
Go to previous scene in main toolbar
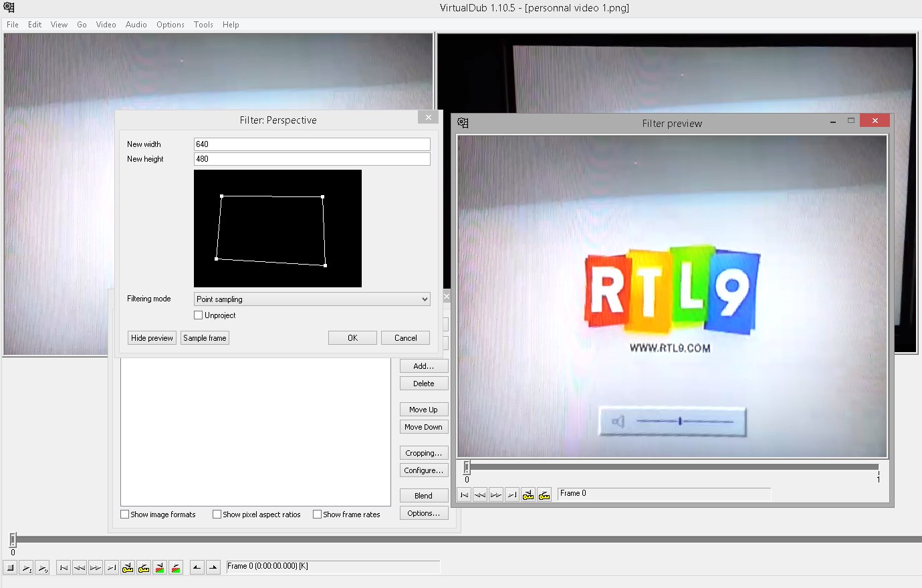[x=160, y=568]
